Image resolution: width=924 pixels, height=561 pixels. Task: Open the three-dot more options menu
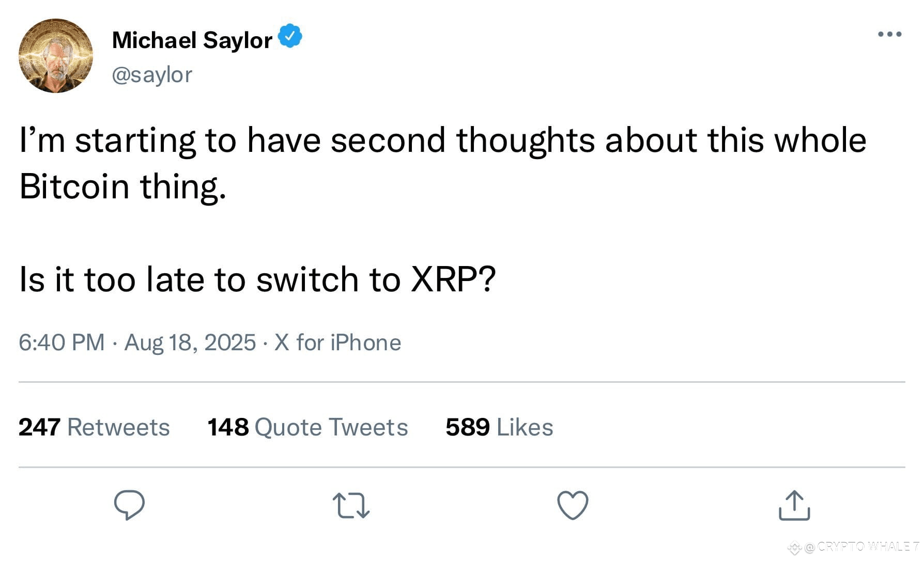pos(890,34)
